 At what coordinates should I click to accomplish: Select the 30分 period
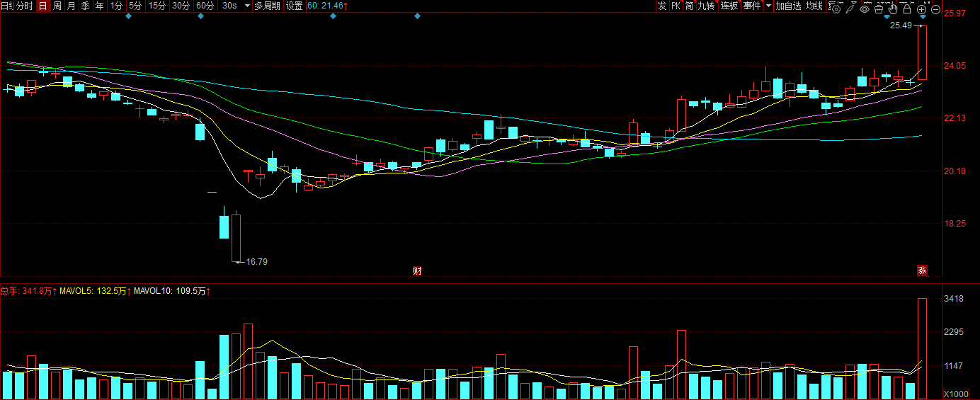[181, 6]
